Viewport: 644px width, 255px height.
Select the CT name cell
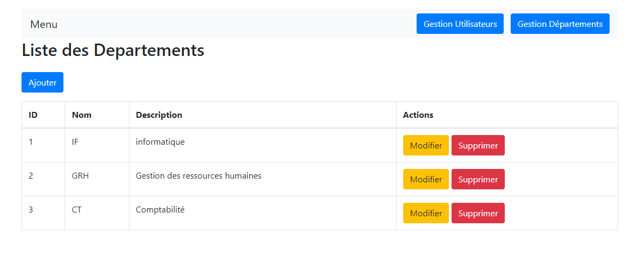click(77, 210)
